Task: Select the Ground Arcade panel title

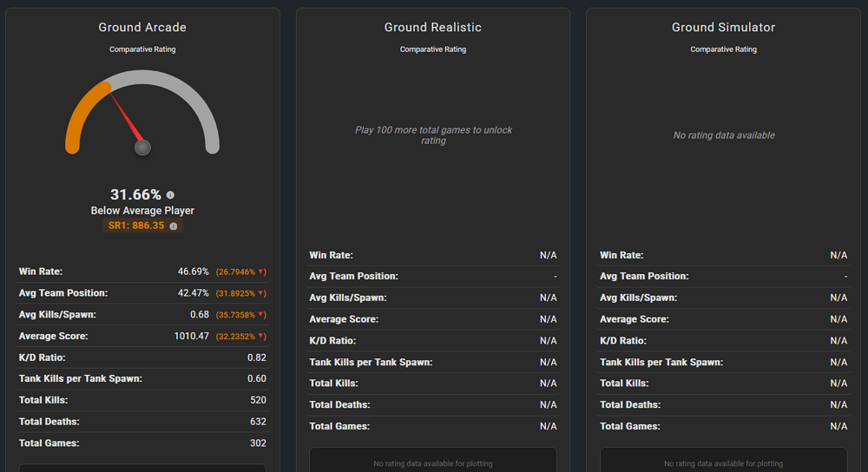Action: pyautogui.click(x=142, y=28)
